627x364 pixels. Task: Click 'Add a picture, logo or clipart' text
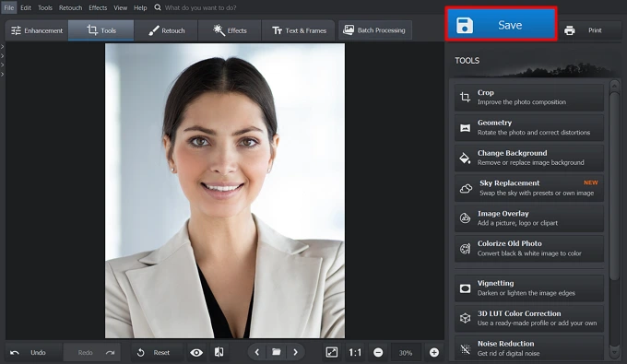(517, 223)
